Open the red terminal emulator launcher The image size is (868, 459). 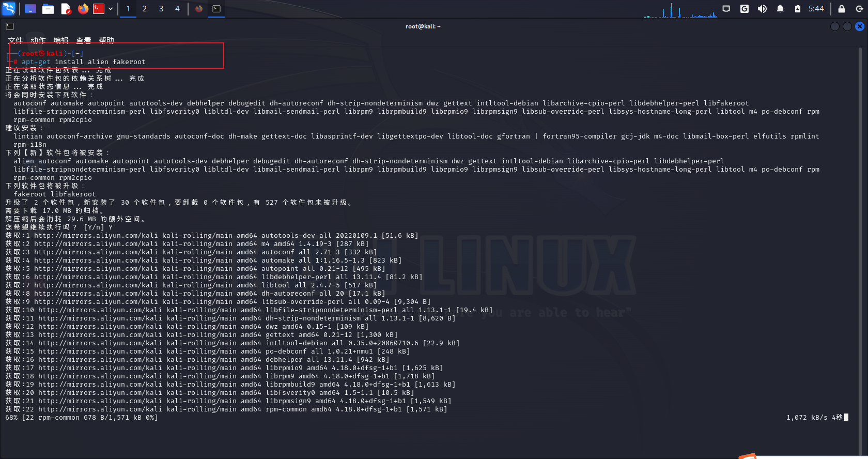coord(99,9)
